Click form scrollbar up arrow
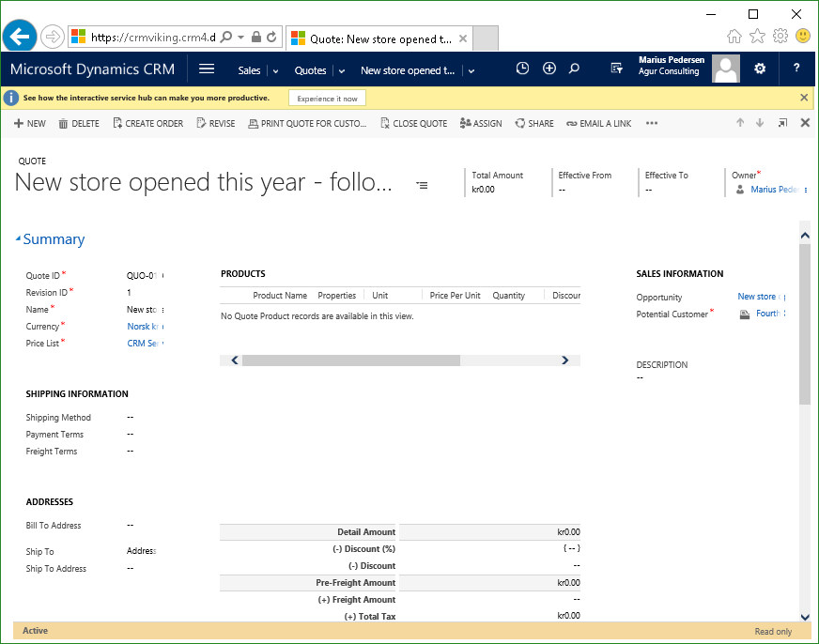Viewport: 819px width, 644px height. tap(805, 236)
